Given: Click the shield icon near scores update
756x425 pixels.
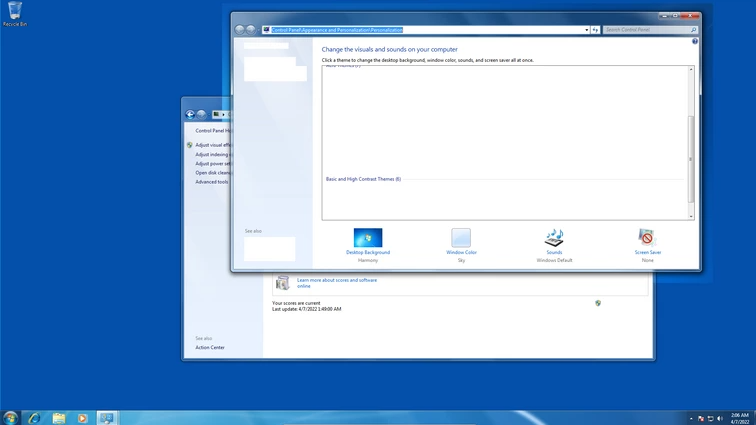Looking at the screenshot, I should 598,303.
